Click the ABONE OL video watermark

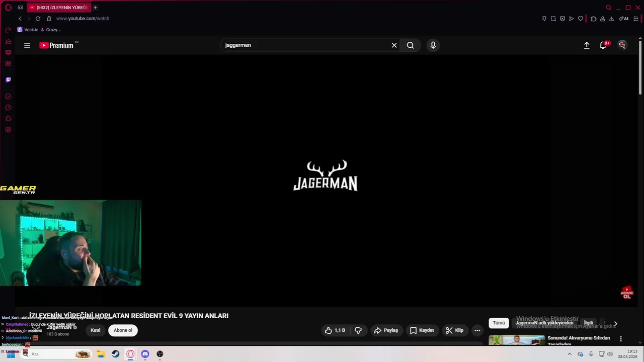pos(627,293)
